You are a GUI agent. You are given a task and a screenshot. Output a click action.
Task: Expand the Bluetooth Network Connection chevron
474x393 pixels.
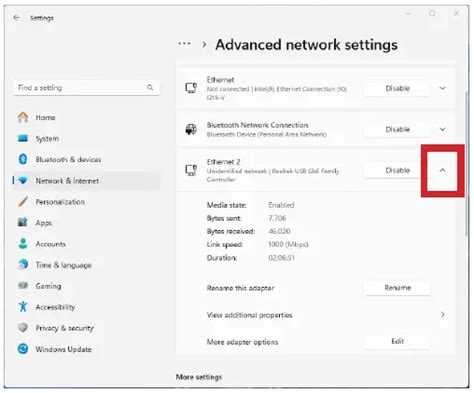point(442,129)
